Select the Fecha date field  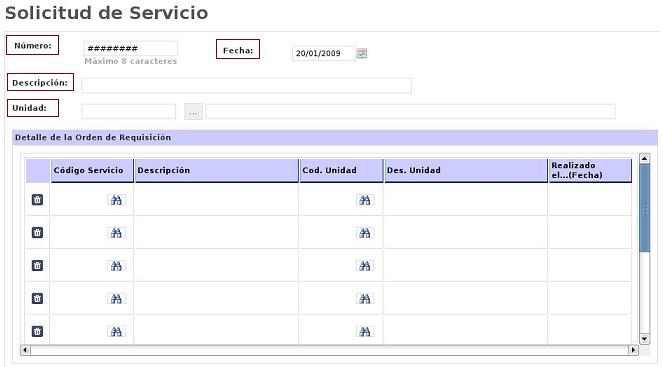point(323,53)
